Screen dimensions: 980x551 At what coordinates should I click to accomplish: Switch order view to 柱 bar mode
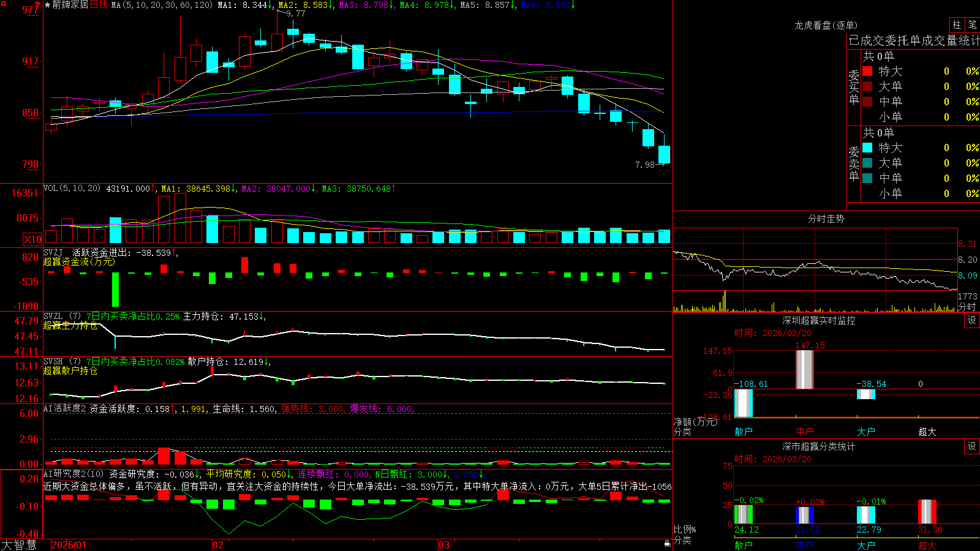pyautogui.click(x=957, y=24)
